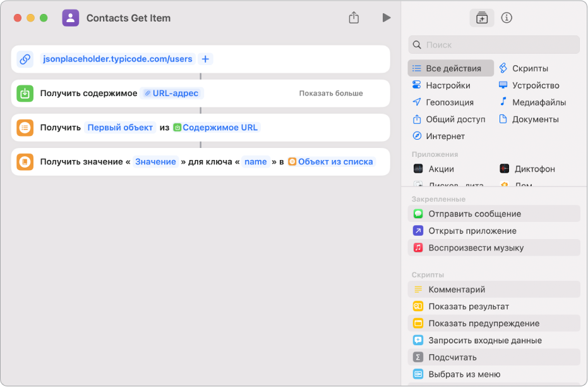Click the Поиск search field

(494, 45)
